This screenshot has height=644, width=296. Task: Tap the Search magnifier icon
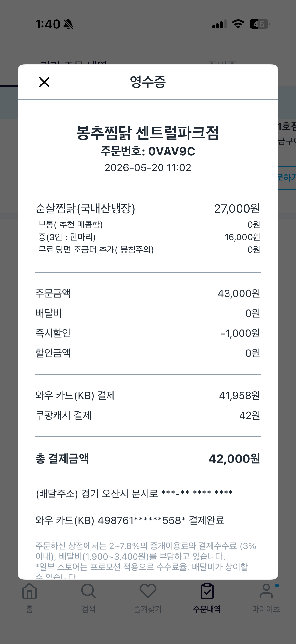(x=88, y=591)
